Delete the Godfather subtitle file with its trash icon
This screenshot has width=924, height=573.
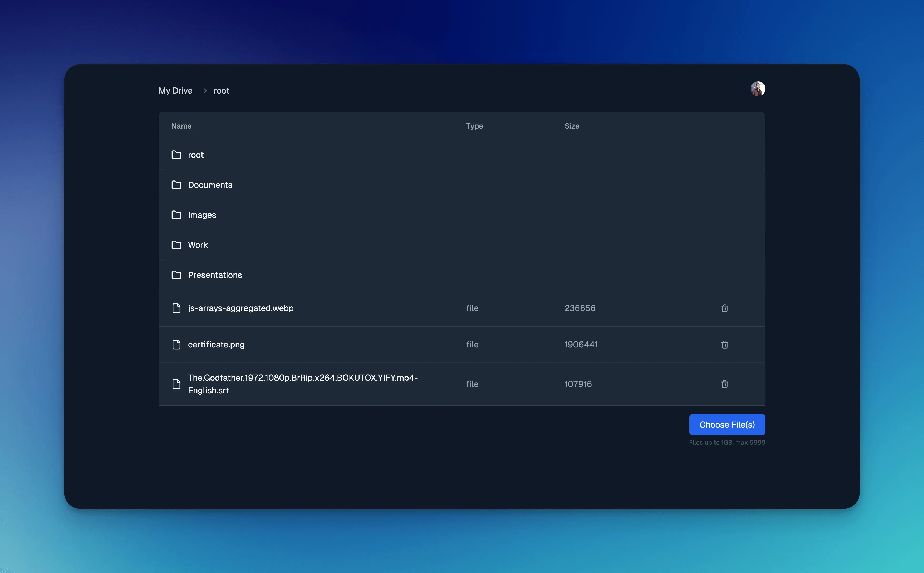click(724, 384)
